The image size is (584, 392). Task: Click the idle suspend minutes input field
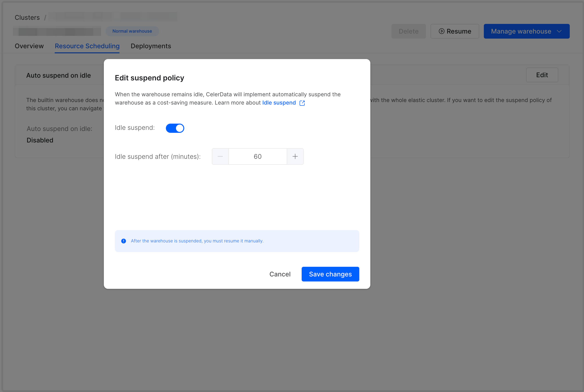pos(257,156)
